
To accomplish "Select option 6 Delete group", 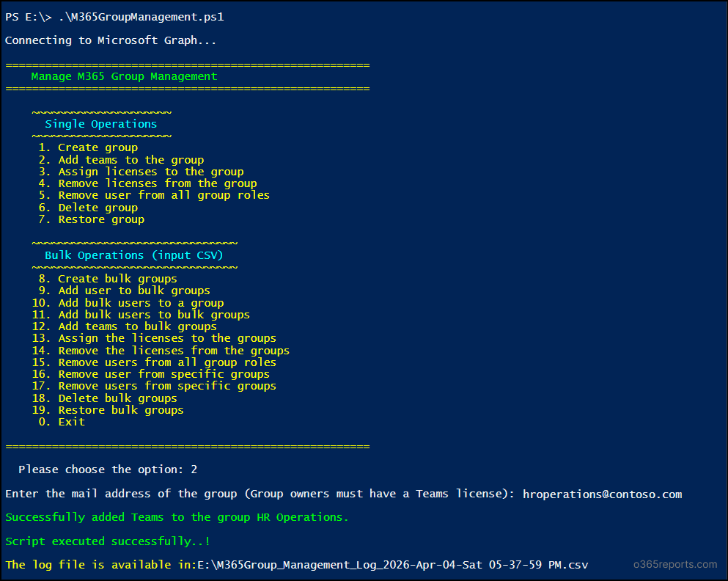I will pyautogui.click(x=95, y=207).
